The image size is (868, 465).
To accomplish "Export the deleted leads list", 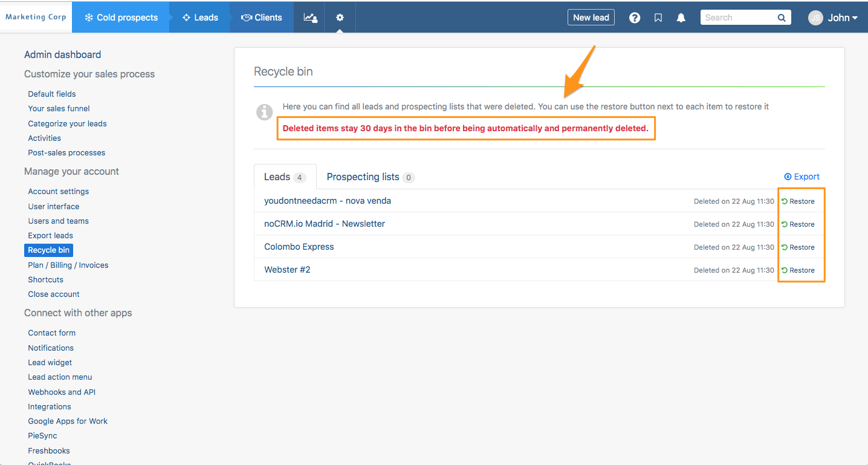I will [x=802, y=177].
